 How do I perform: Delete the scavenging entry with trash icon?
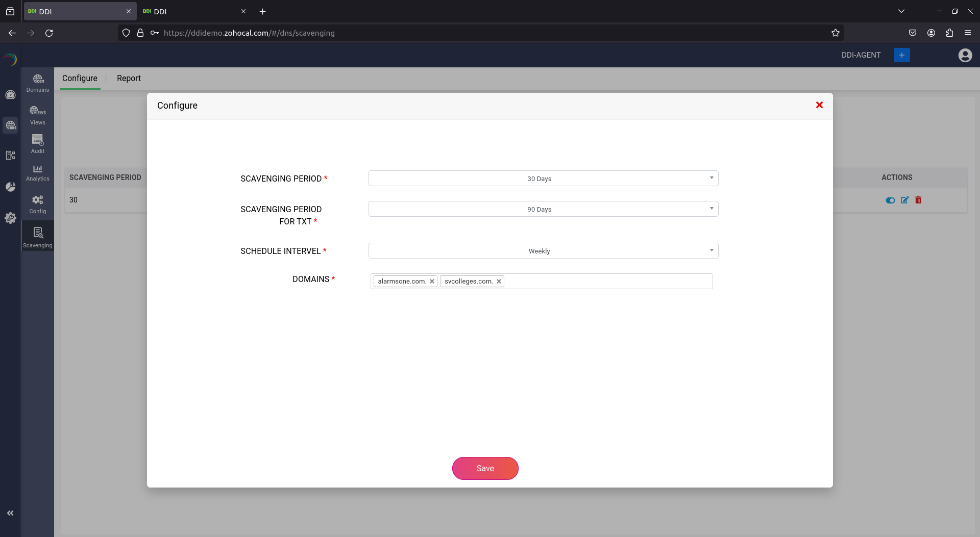tap(918, 200)
